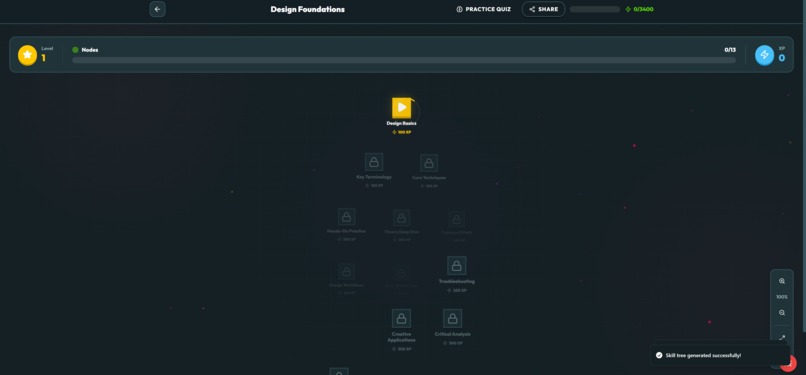Select the locked Creative Applications node
Screen dimensions: 806x375
(x=401, y=318)
